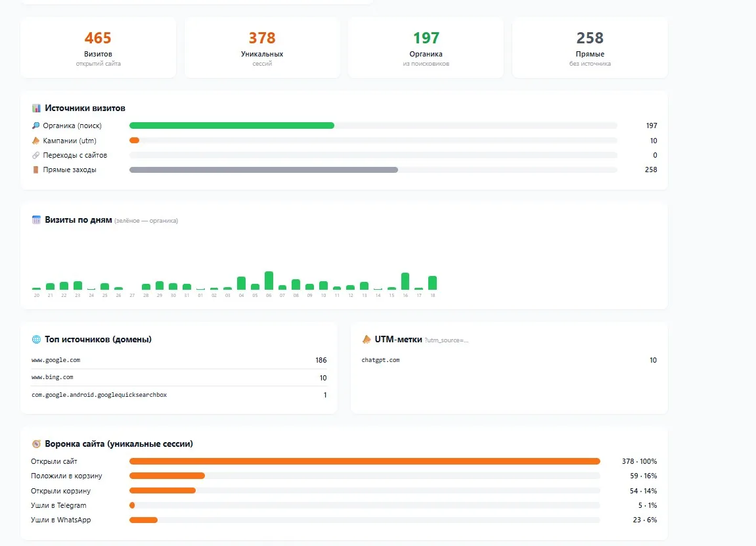
Task: Click the Ушли в Telegram label
Action: coord(59,505)
